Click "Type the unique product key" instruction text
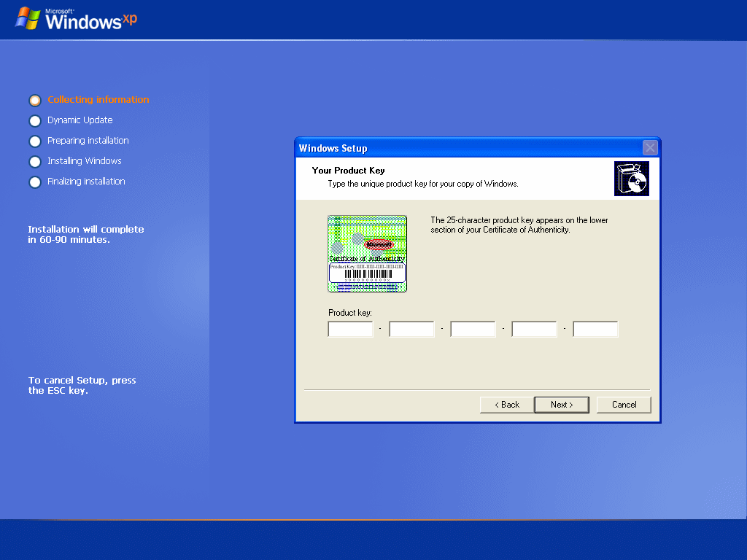747x560 pixels. pyautogui.click(x=423, y=184)
